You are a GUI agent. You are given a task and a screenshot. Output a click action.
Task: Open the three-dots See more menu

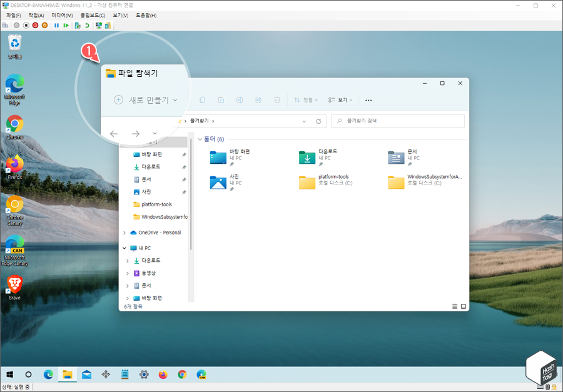tap(368, 100)
